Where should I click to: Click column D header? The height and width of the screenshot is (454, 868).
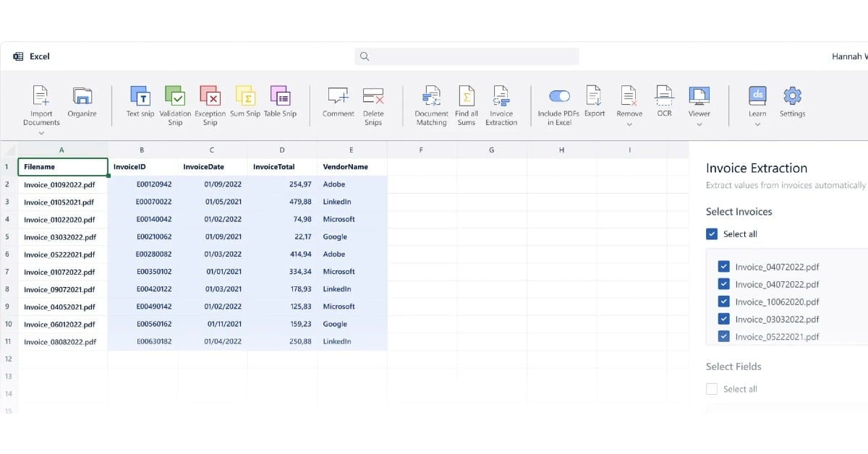click(x=281, y=150)
